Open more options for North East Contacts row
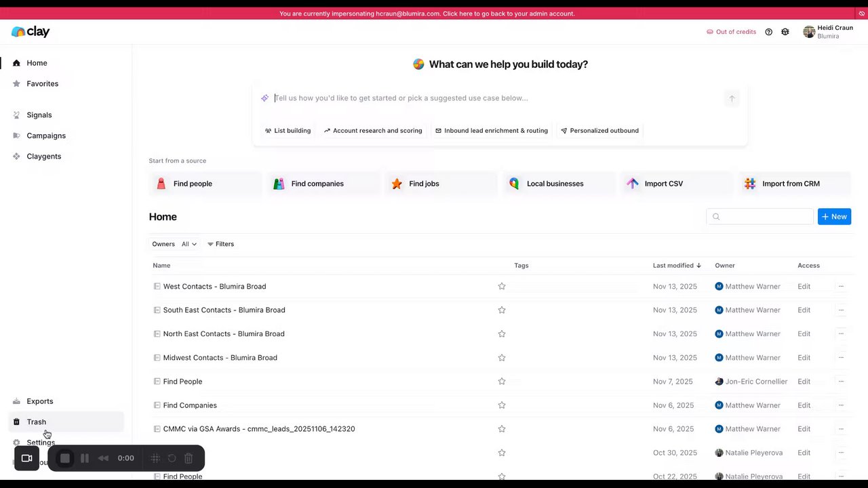Viewport: 868px width, 488px height. pos(841,334)
